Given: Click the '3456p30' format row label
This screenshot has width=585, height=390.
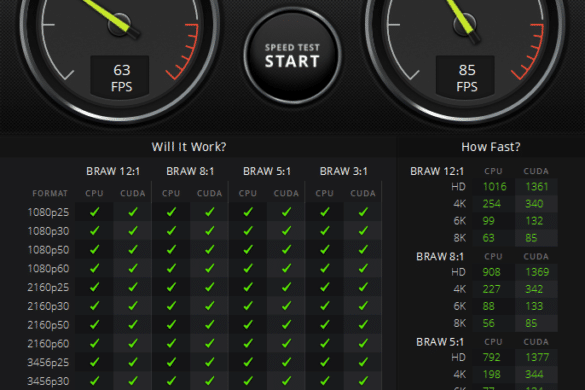Looking at the screenshot, I should point(48,381).
